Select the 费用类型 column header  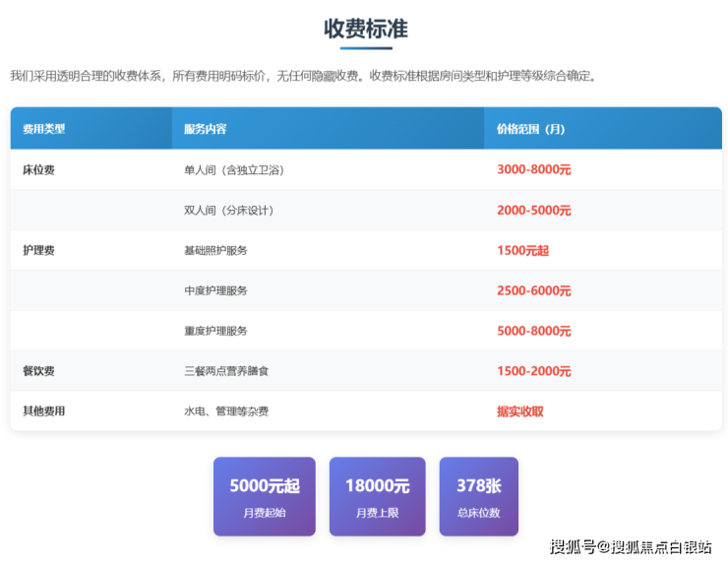coord(44,129)
